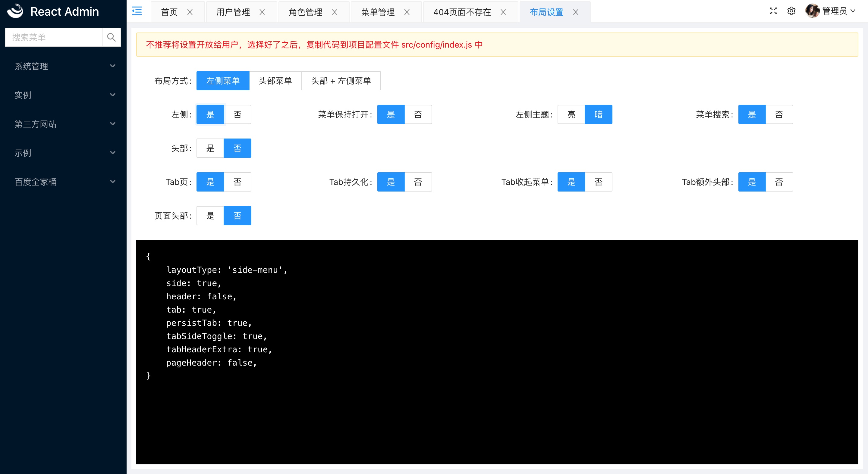
Task: Close the 404页面不存在 tab
Action: point(503,12)
